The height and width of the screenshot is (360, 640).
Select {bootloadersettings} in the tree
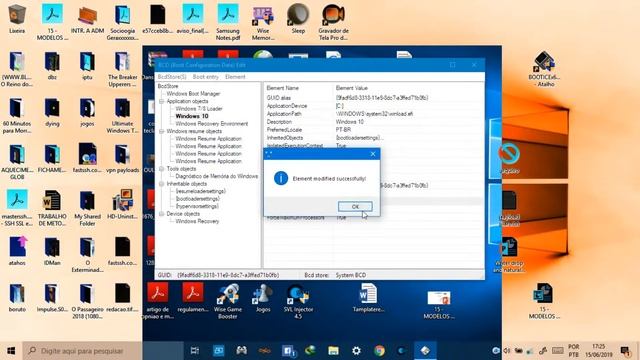pos(198,199)
